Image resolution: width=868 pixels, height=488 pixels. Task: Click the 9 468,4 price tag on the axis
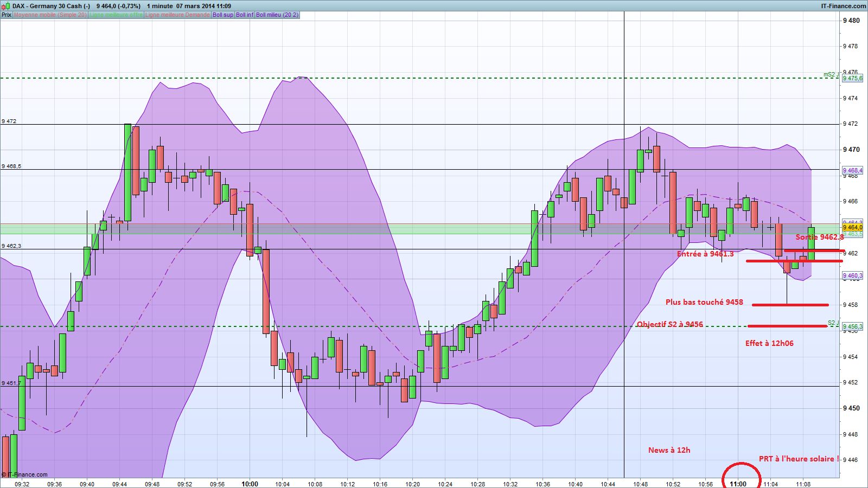point(852,170)
